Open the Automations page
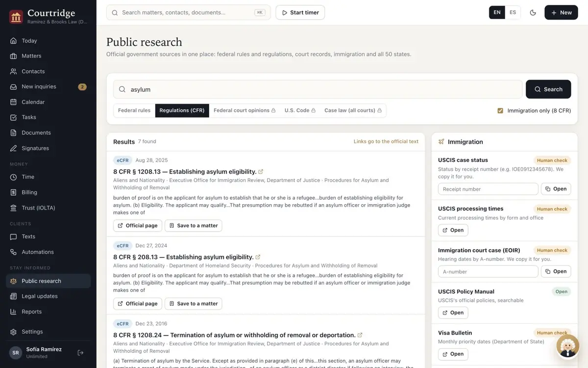 coord(48,252)
